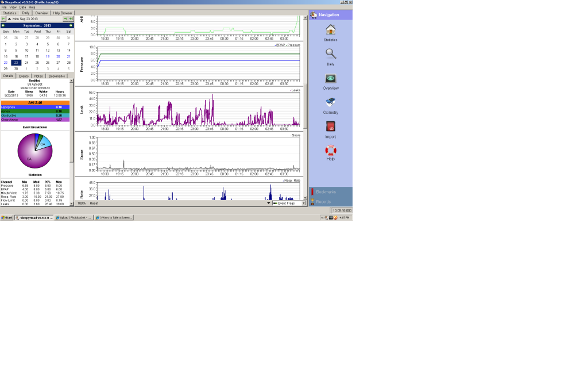Click the Daily magnifying glass icon

click(x=330, y=54)
